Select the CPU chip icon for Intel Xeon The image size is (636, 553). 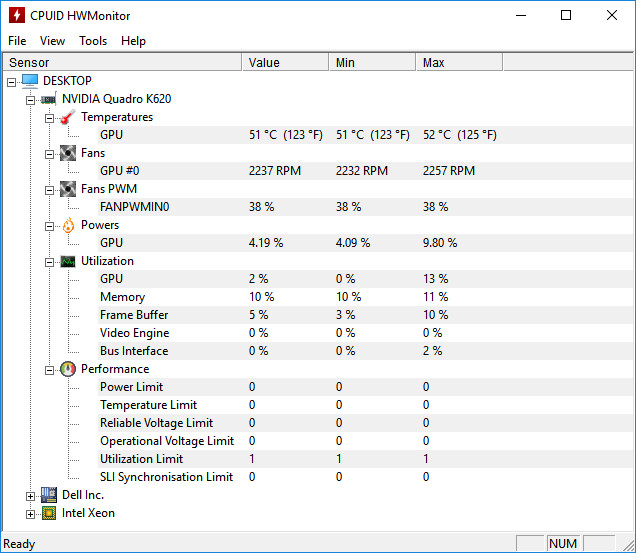coord(49,513)
